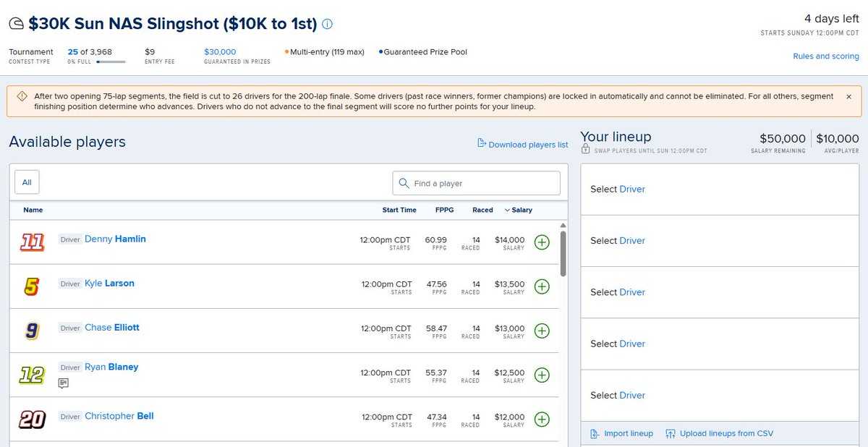Open Rules and scoring

[x=826, y=56]
